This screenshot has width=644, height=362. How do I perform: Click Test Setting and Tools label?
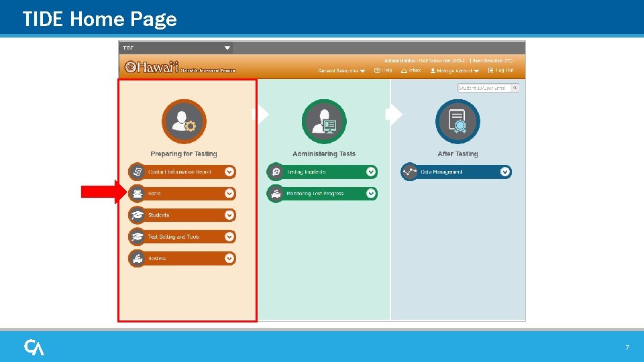173,237
